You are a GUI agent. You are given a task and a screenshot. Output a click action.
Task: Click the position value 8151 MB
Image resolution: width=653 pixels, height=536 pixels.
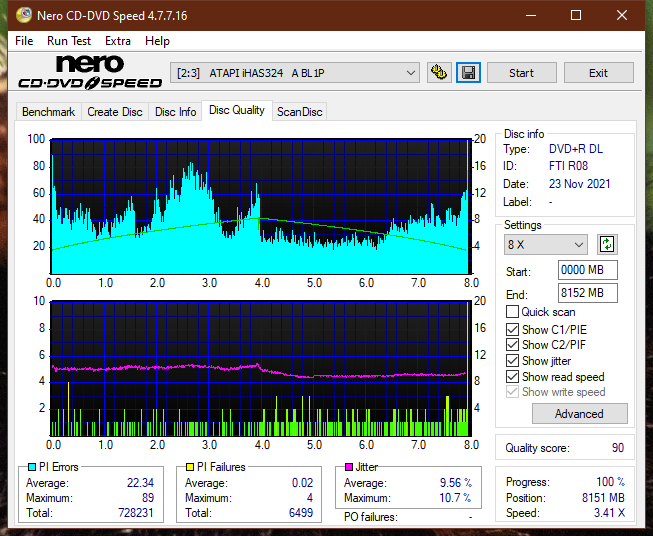pyautogui.click(x=603, y=498)
